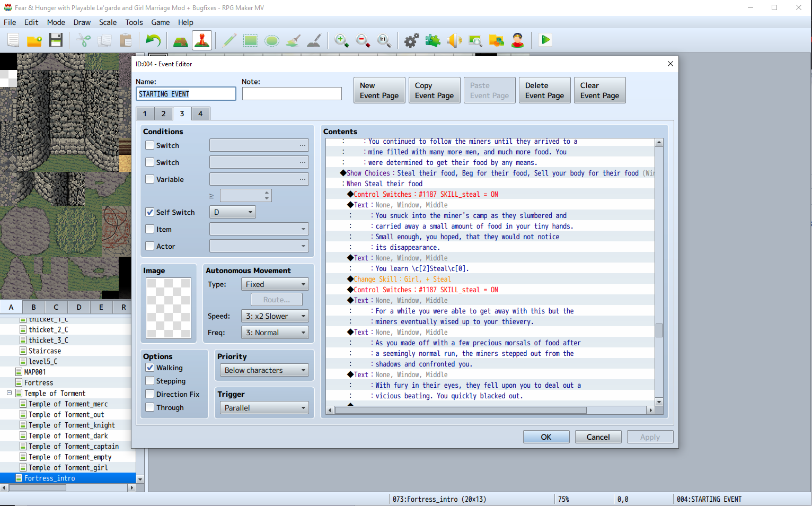This screenshot has width=812, height=506.
Task: Create a new project using the toolbar icon
Action: tap(13, 40)
